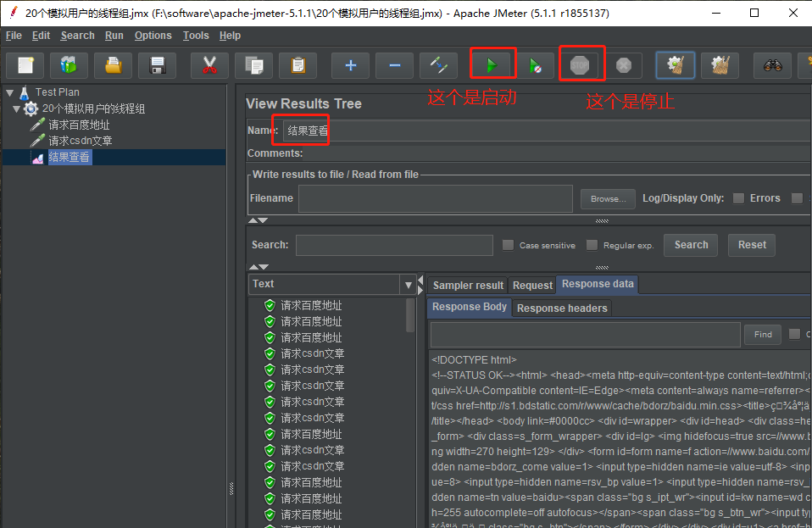
Task: Save the test plan with floppy icon
Action: [158, 66]
